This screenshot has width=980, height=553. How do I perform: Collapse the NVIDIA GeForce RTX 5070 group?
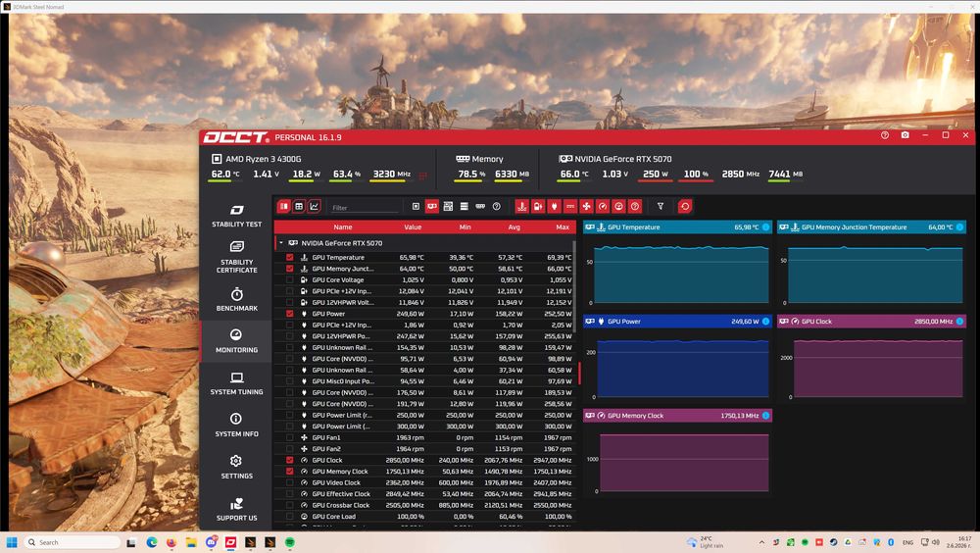281,243
